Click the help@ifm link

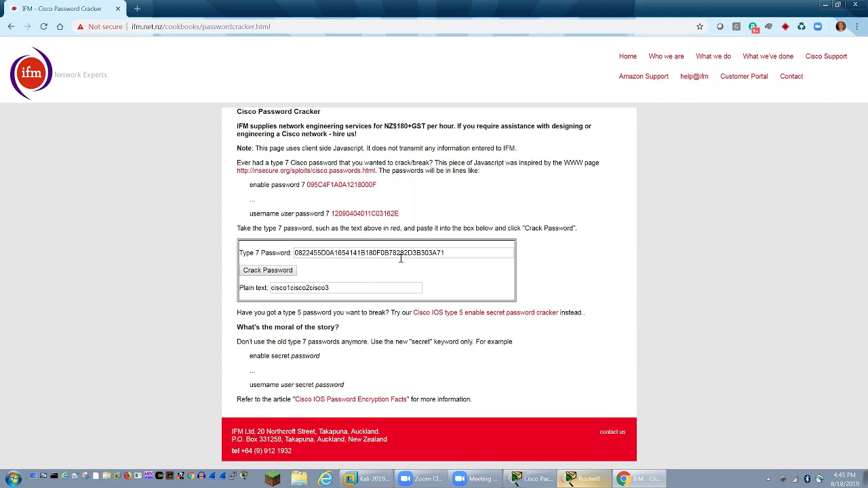click(x=694, y=76)
